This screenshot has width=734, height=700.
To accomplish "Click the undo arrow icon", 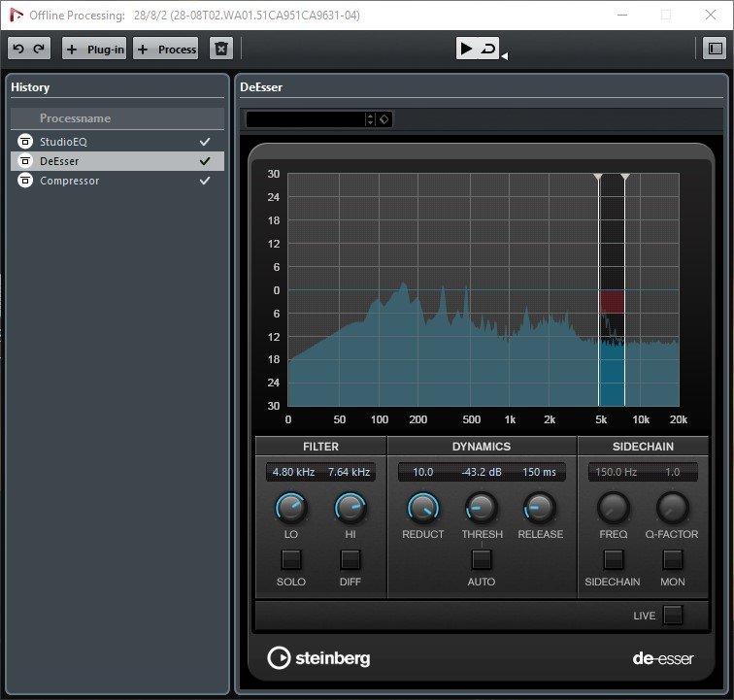I will tap(18, 49).
